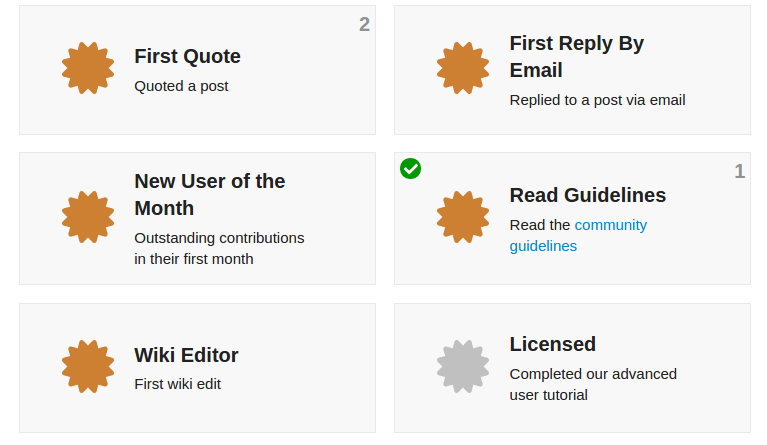Viewport: 767px width, 445px height.
Task: Click 'Completed our advanced user tutorial' description
Action: [593, 384]
